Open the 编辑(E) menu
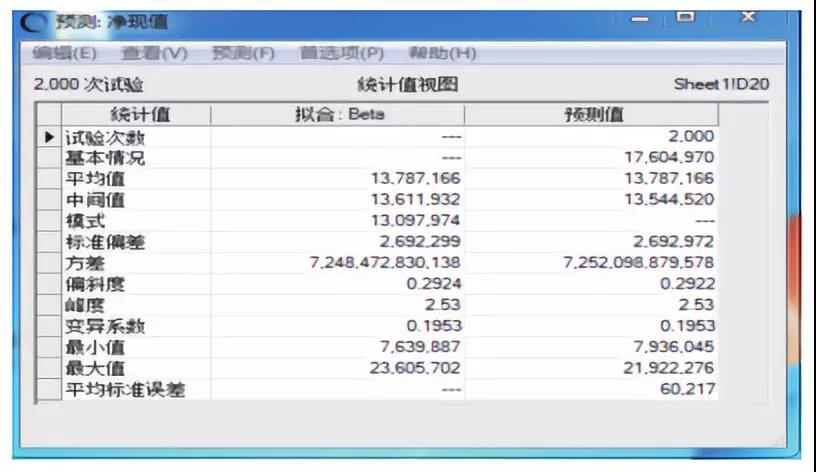The image size is (816, 472). (65, 53)
